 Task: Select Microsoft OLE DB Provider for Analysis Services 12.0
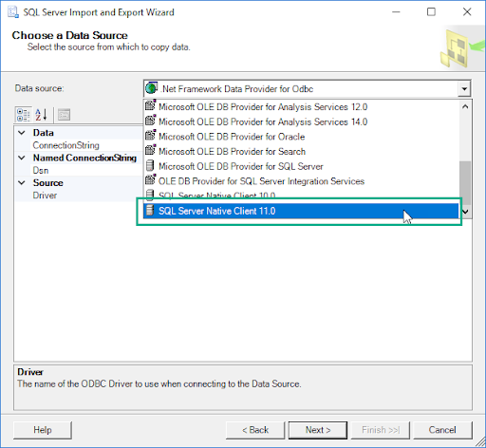tap(301, 107)
